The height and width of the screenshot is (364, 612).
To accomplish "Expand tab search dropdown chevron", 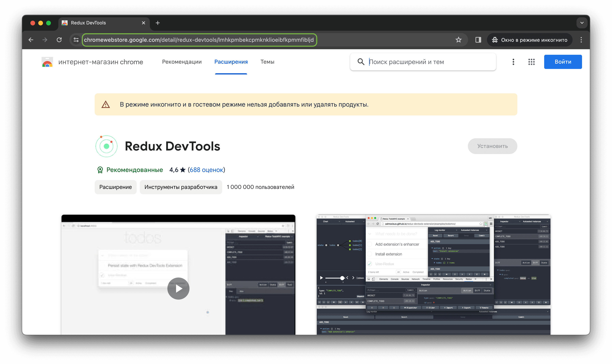I will click(x=582, y=23).
